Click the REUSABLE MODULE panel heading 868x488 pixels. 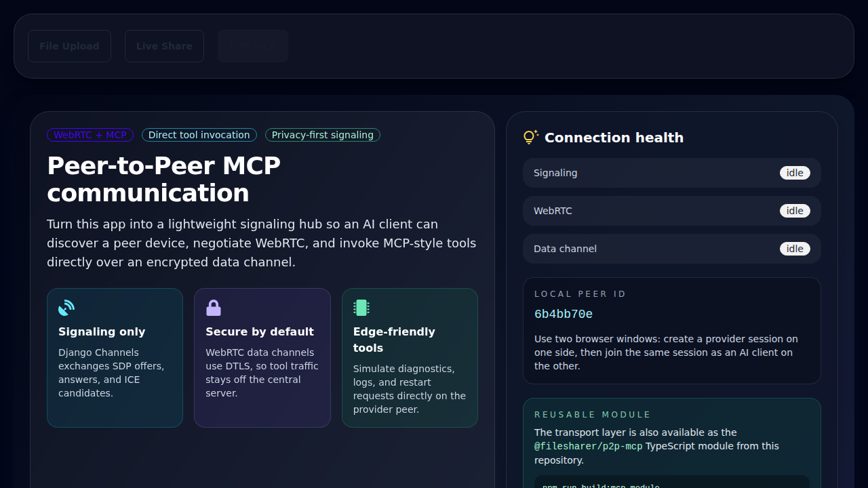coord(593,414)
